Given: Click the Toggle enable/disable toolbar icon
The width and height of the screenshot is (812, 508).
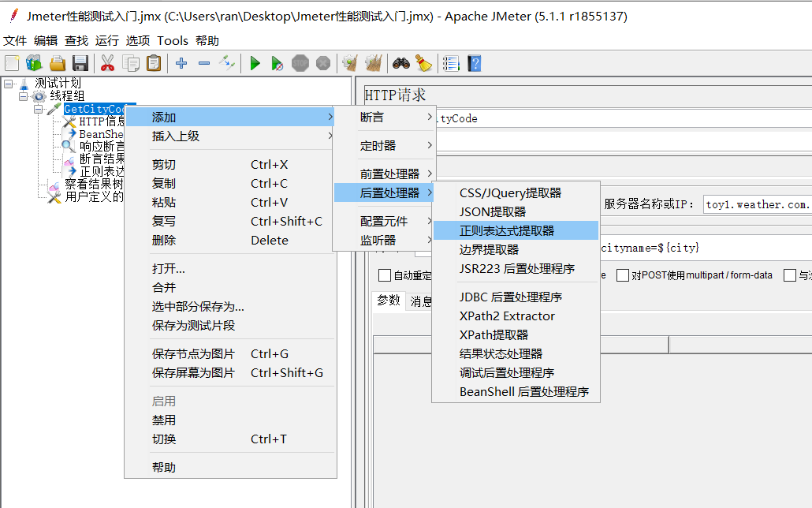Looking at the screenshot, I should (x=227, y=63).
